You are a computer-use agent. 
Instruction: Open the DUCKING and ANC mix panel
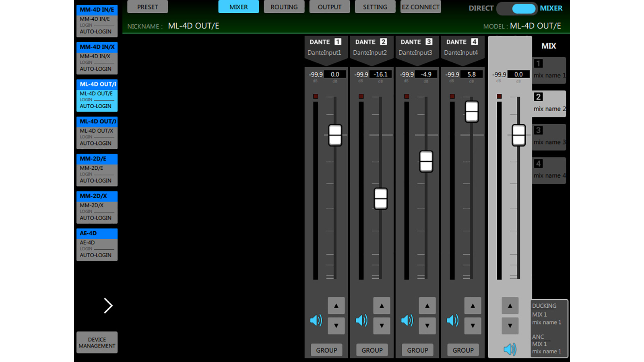[549, 328]
